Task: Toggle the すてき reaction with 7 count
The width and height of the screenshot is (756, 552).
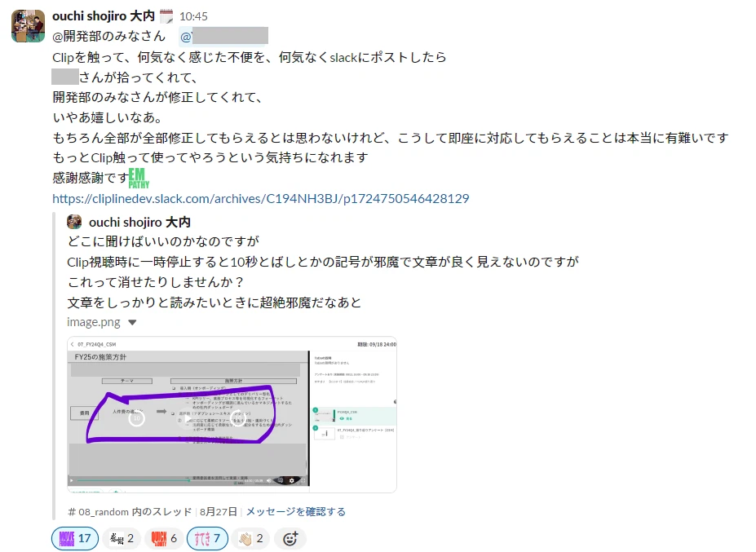Action: coord(207,538)
